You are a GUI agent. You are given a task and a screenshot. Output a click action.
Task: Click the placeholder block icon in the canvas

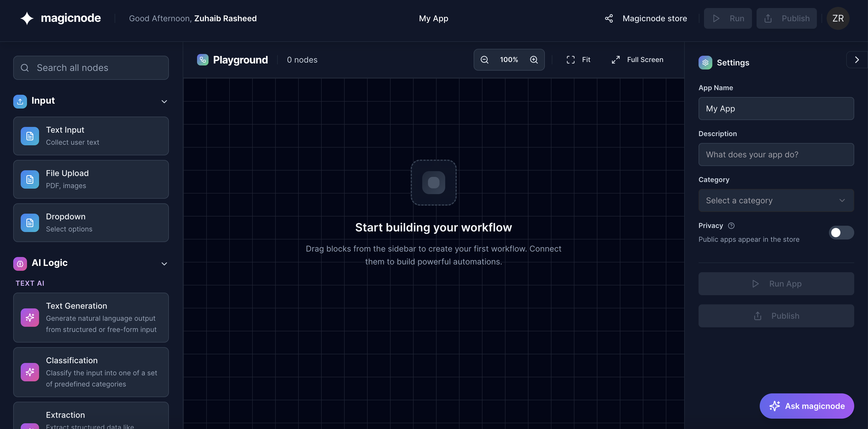point(433,183)
